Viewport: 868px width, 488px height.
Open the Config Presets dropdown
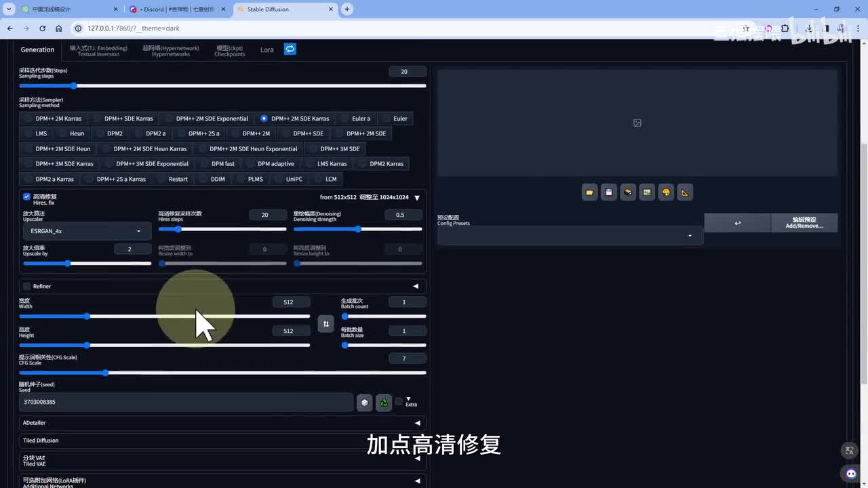click(570, 235)
